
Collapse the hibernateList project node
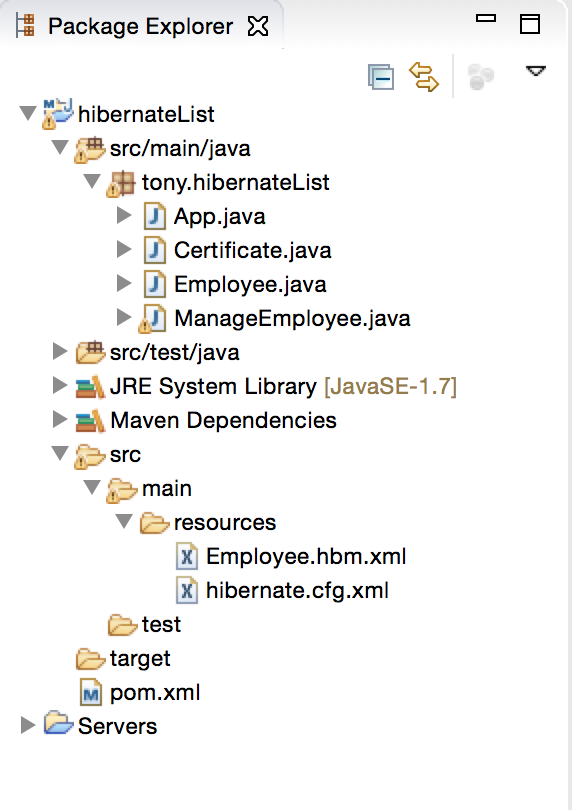(27, 113)
